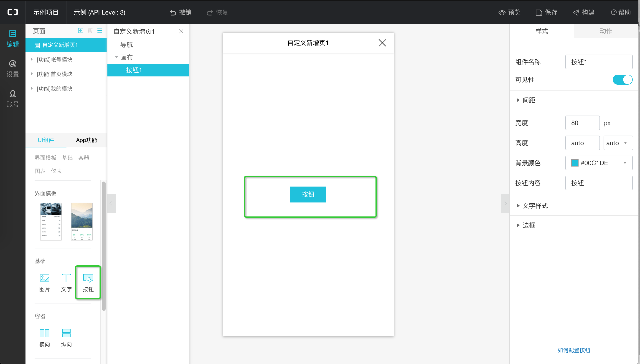The width and height of the screenshot is (640, 364).
Task: Click the cyan background color swatch
Action: [574, 163]
